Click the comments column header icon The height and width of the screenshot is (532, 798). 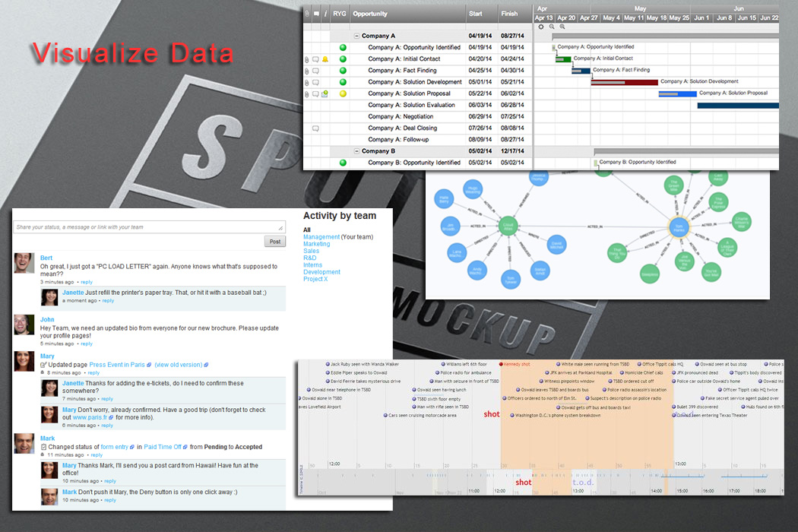[x=316, y=14]
